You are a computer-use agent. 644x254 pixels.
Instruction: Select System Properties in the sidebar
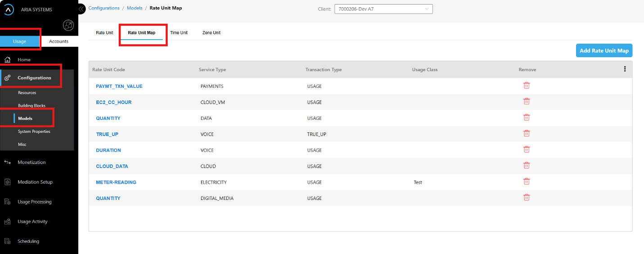34,132
